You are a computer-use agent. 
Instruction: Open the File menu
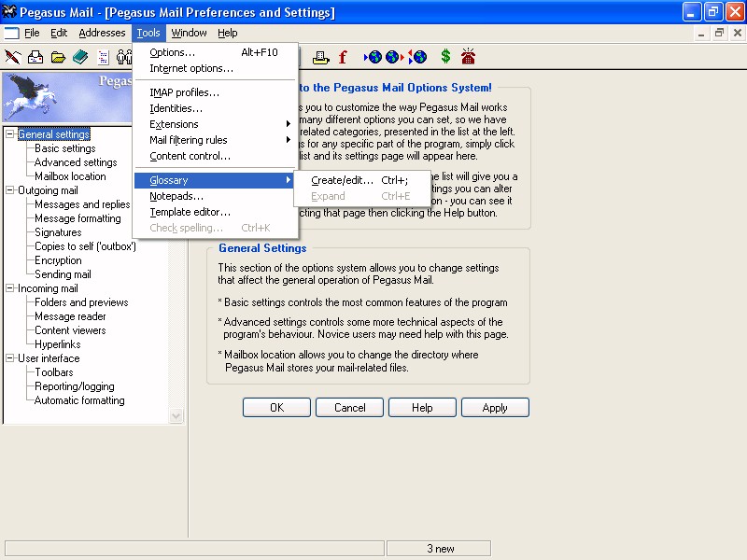point(32,33)
